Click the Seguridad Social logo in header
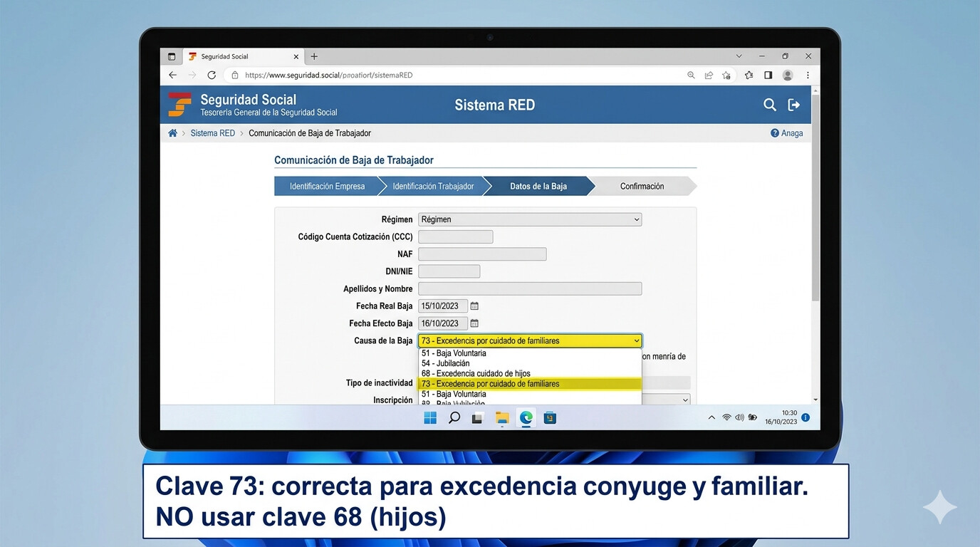 pyautogui.click(x=179, y=105)
